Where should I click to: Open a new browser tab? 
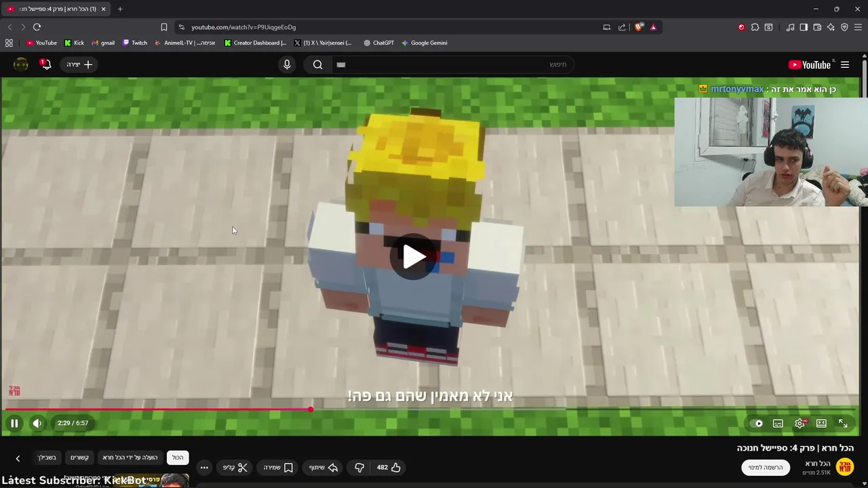tap(120, 9)
